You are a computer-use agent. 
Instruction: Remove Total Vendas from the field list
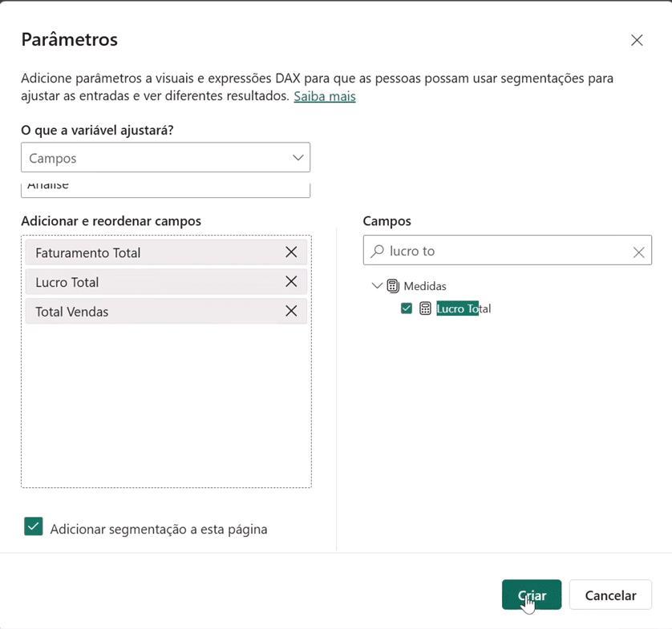(x=291, y=311)
